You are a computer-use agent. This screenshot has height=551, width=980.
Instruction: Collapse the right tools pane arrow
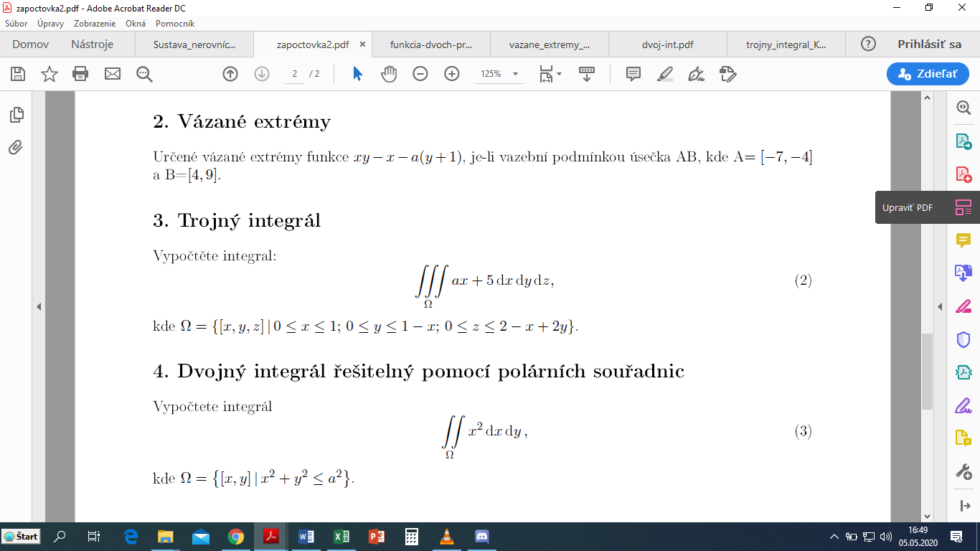pyautogui.click(x=940, y=306)
